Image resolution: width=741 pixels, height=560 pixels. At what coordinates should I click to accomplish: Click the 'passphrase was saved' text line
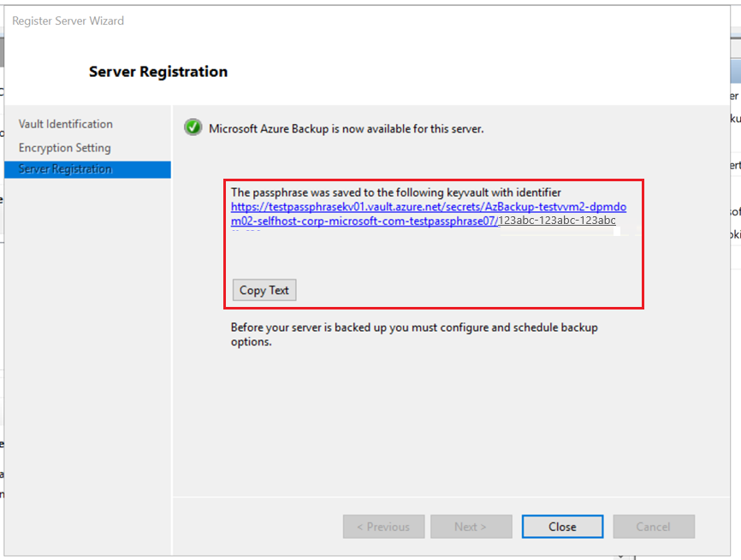pos(396,192)
